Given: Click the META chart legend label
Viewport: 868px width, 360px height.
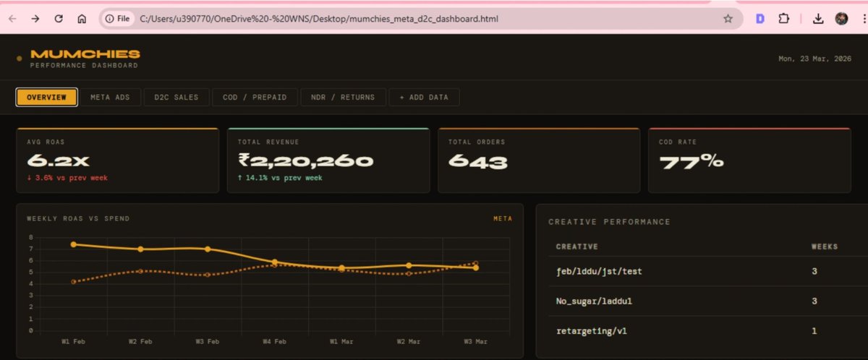Looking at the screenshot, I should point(503,218).
